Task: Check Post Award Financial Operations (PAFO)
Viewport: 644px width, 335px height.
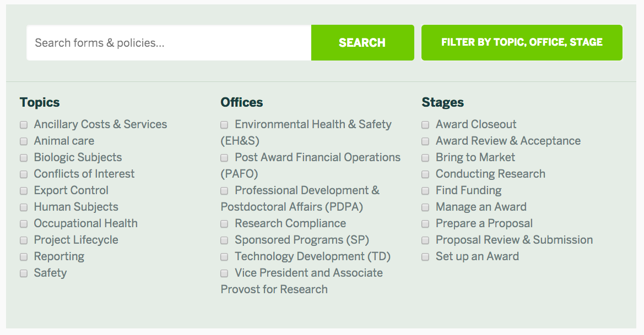Action: coord(224,158)
